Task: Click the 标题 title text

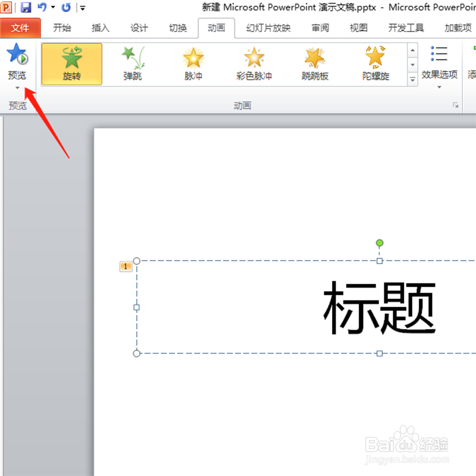Action: [x=380, y=308]
